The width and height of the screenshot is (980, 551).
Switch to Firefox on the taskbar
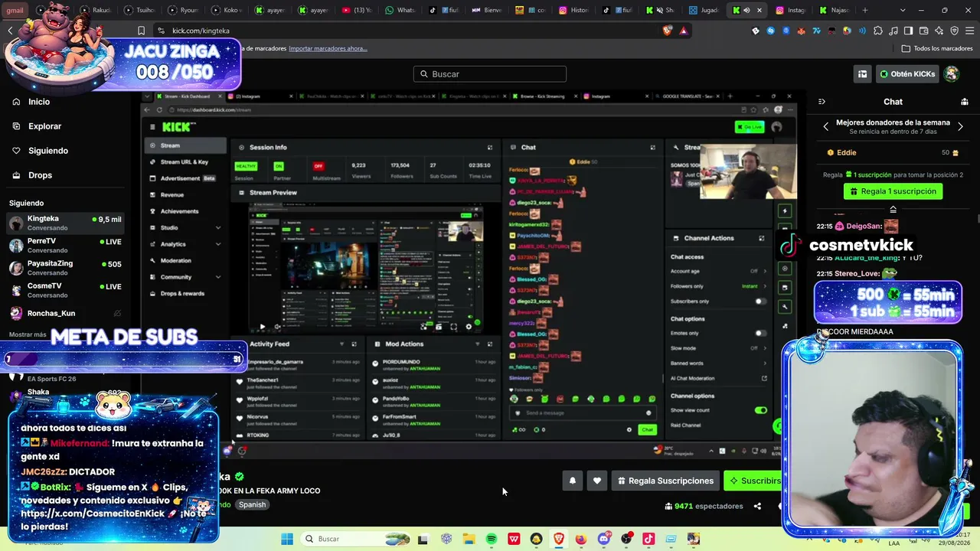tap(581, 539)
